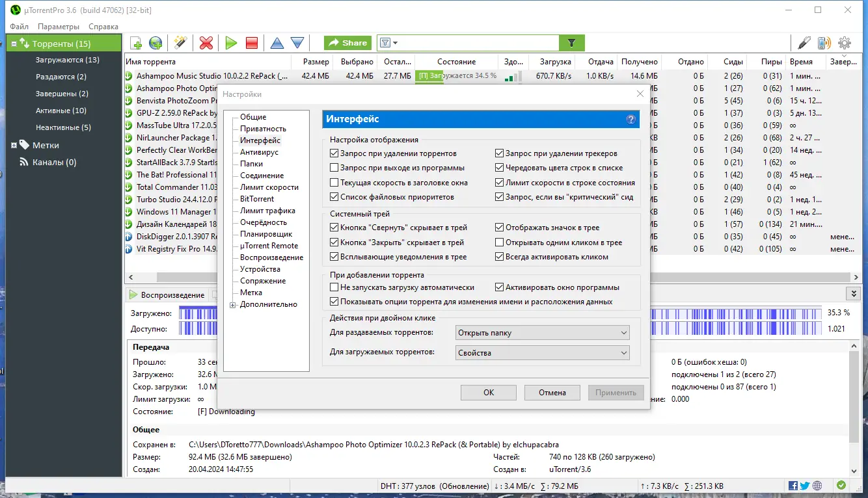Click the status icon of Vit Registry Fix Pro torrent
The width and height of the screenshot is (868, 498).
click(x=129, y=249)
